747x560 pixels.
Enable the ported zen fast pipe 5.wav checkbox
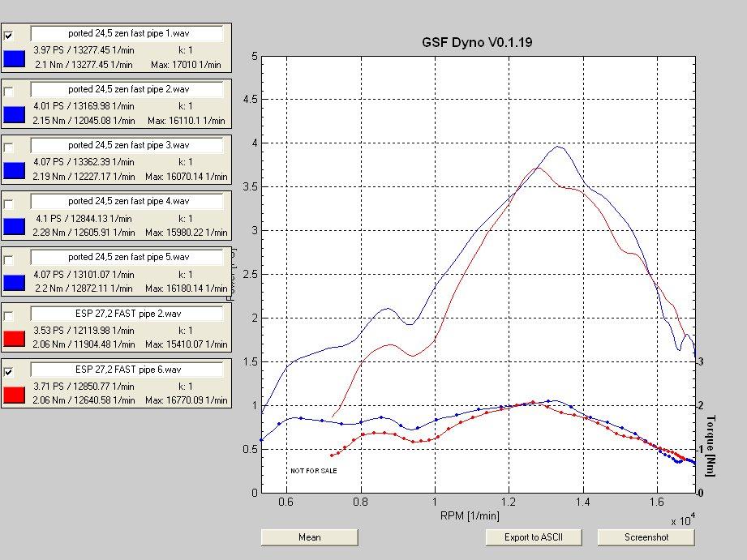pyautogui.click(x=9, y=260)
